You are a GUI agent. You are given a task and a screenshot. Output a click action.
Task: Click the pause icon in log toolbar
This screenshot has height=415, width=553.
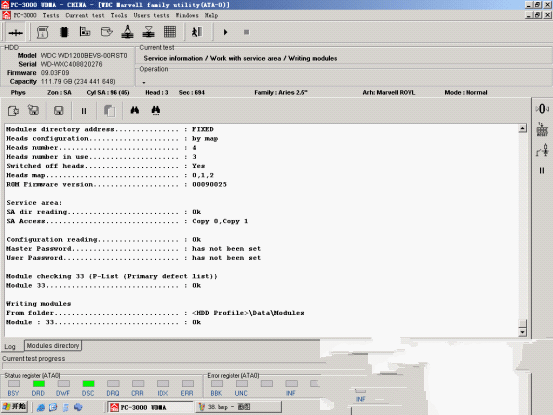coord(84,111)
